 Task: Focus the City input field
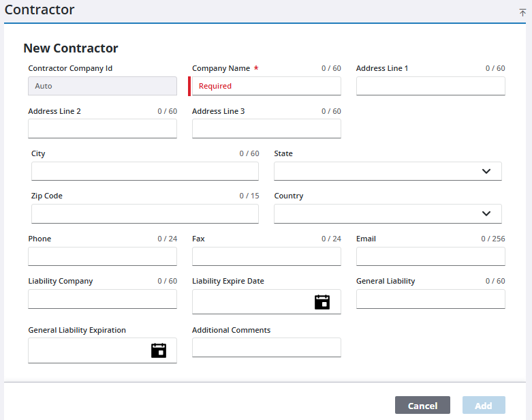coord(144,171)
